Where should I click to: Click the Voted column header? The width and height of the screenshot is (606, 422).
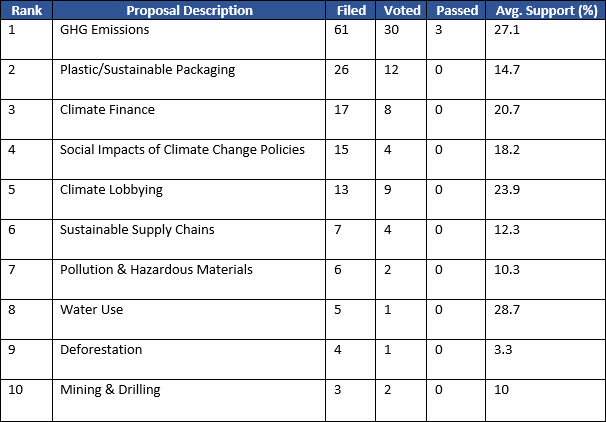pyautogui.click(x=401, y=10)
